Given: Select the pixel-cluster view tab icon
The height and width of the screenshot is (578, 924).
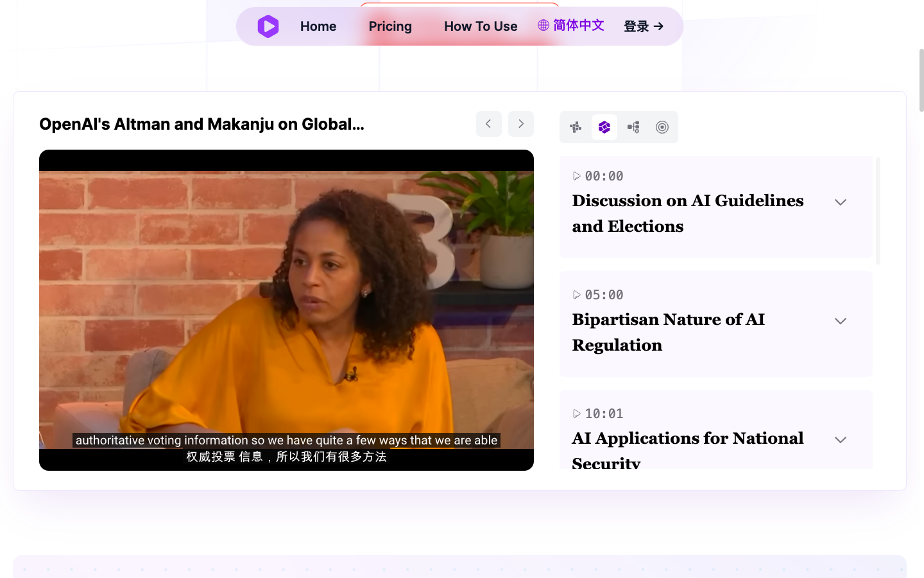Looking at the screenshot, I should 576,127.
